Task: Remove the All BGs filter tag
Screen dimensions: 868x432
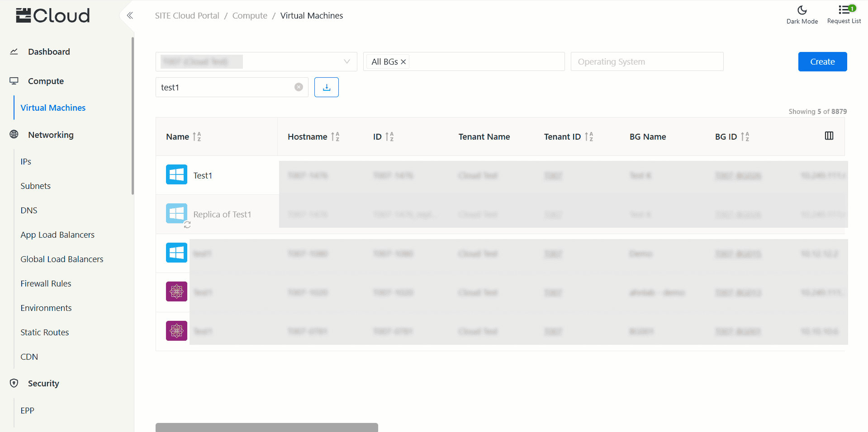Action: (x=403, y=62)
